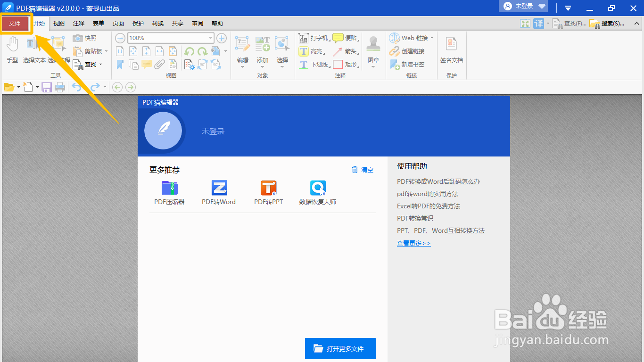
Task: Launch PDF压缩器 recommendation
Action: click(x=169, y=193)
